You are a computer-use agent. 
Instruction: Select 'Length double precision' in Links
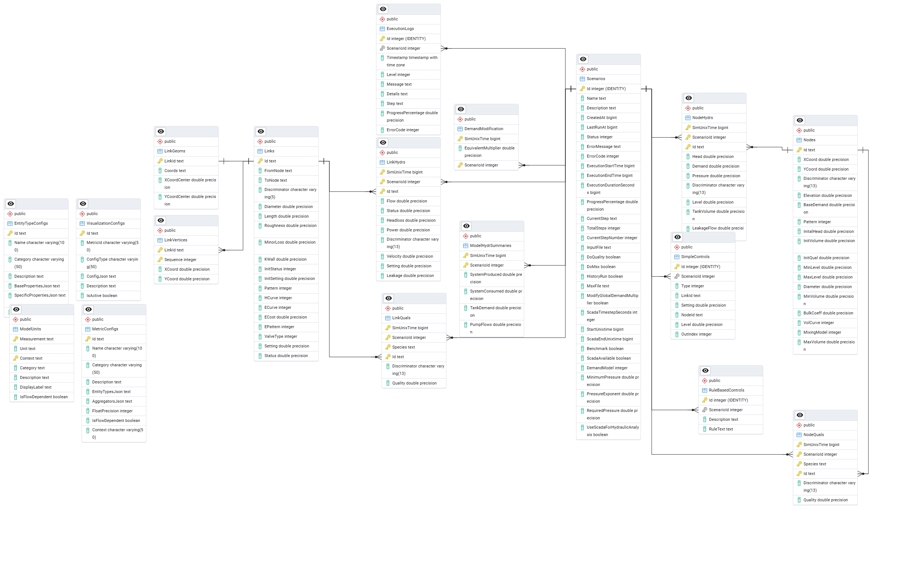[286, 217]
